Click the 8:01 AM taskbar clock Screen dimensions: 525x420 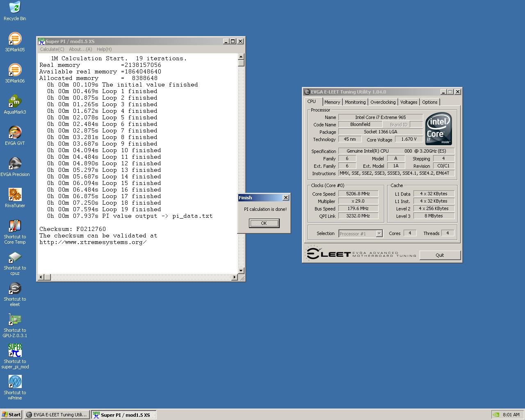pos(511,415)
